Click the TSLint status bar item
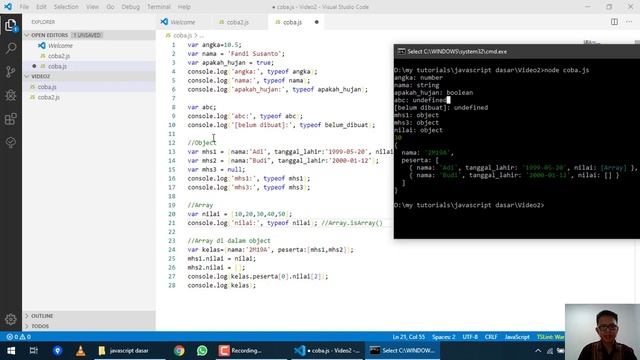This screenshot has width=640, height=360. click(550, 337)
